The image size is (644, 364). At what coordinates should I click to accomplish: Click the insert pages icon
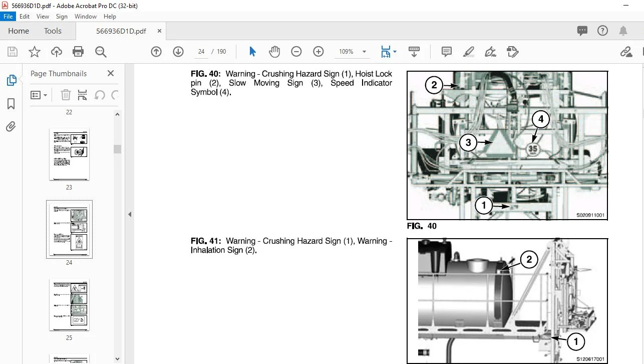pyautogui.click(x=83, y=95)
